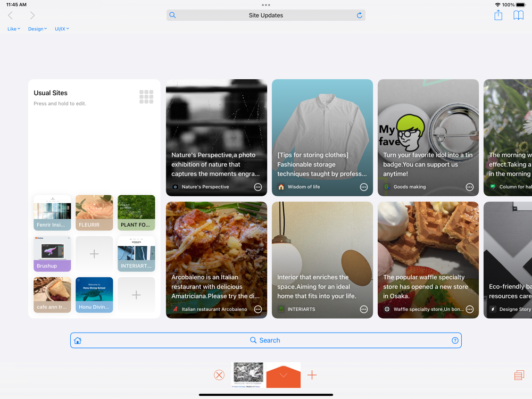Viewport: 532px width, 399px height.
Task: Open more options on INTERIARTS card
Action: point(364,309)
